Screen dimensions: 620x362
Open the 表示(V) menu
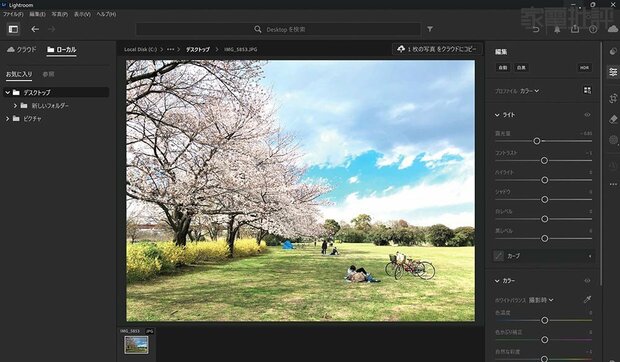(82, 14)
